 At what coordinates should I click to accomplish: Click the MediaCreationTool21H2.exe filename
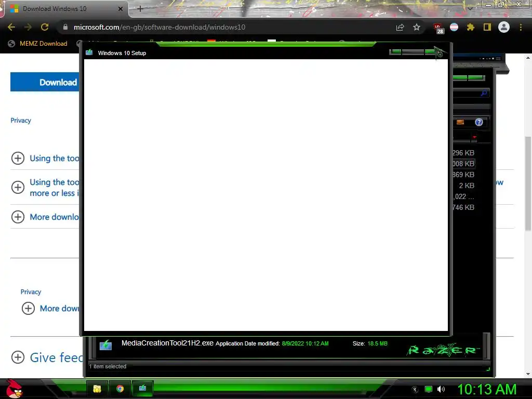point(168,343)
